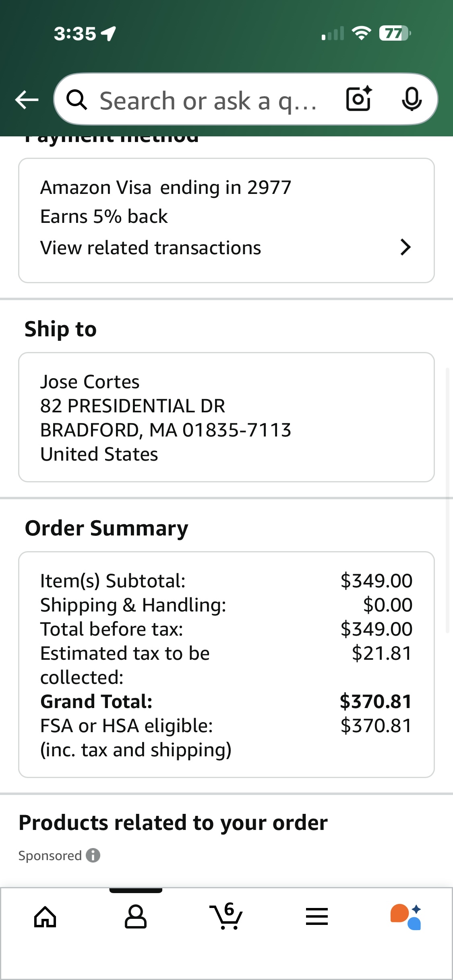The width and height of the screenshot is (453, 980).
Task: Open the cart with 6 items
Action: [x=226, y=916]
